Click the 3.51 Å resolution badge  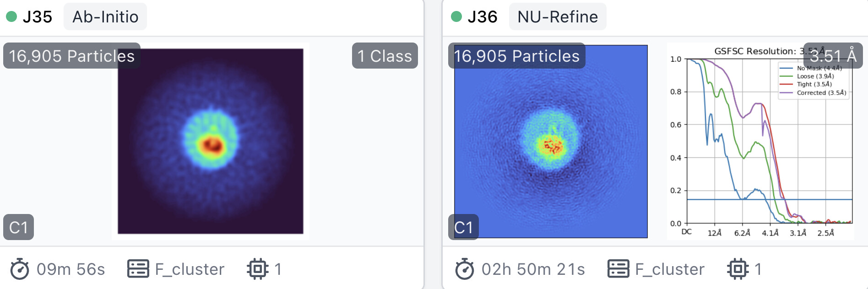[x=833, y=56]
